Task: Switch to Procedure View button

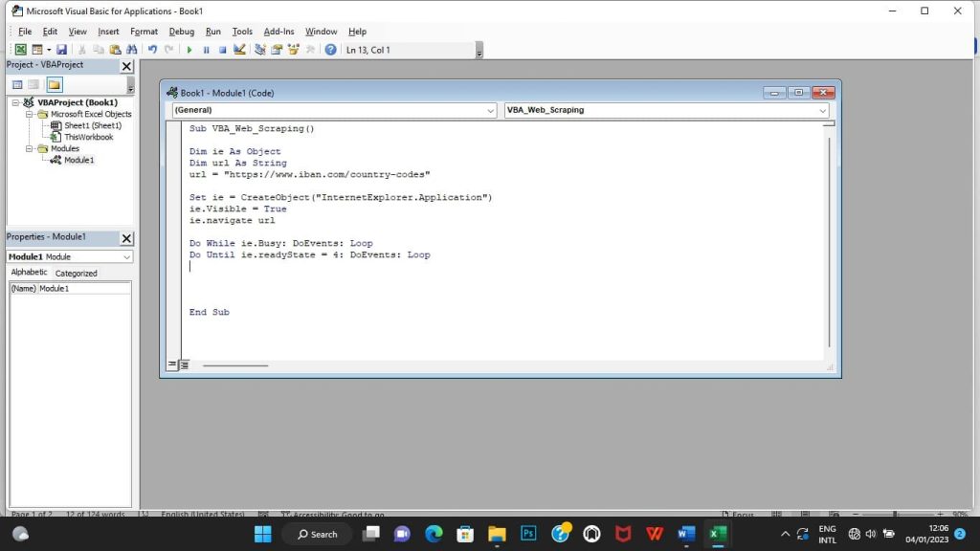Action: coord(172,364)
